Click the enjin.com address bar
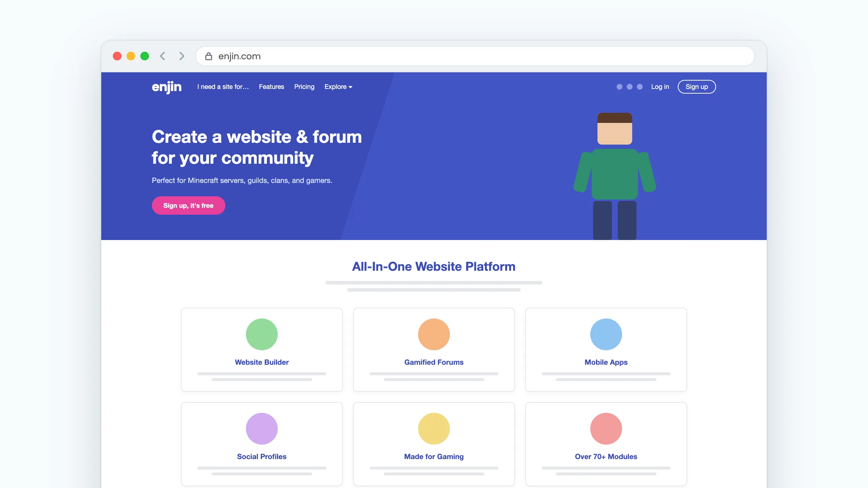The image size is (868, 488). pos(475,56)
